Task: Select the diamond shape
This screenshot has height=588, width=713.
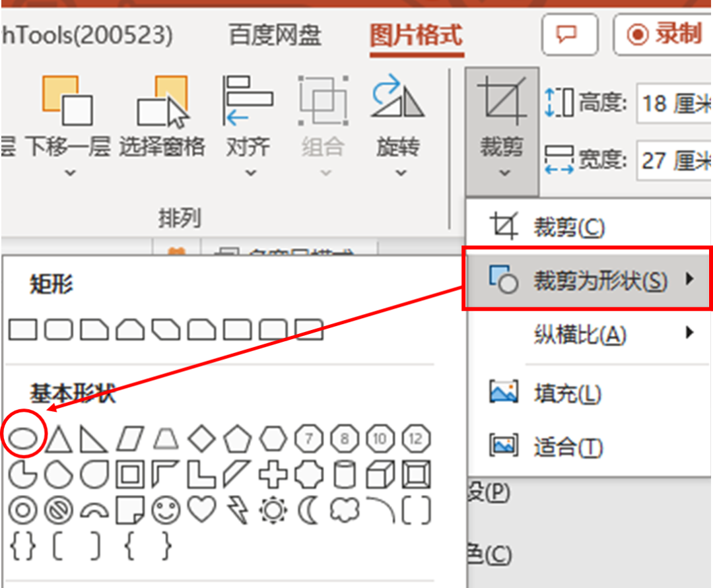Action: pos(202,437)
